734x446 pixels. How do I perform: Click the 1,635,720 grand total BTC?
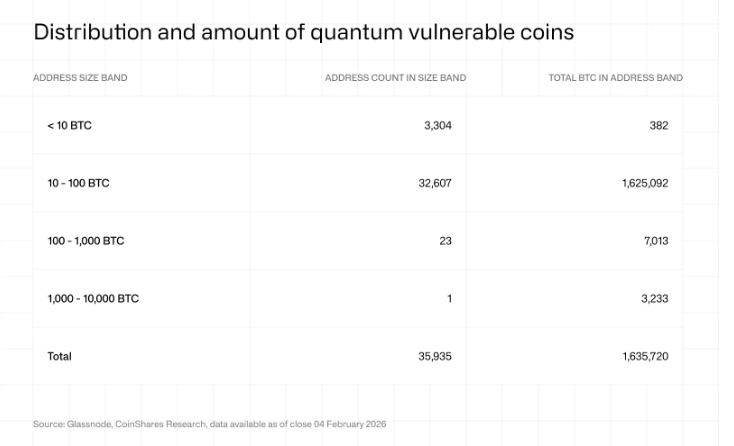click(645, 356)
